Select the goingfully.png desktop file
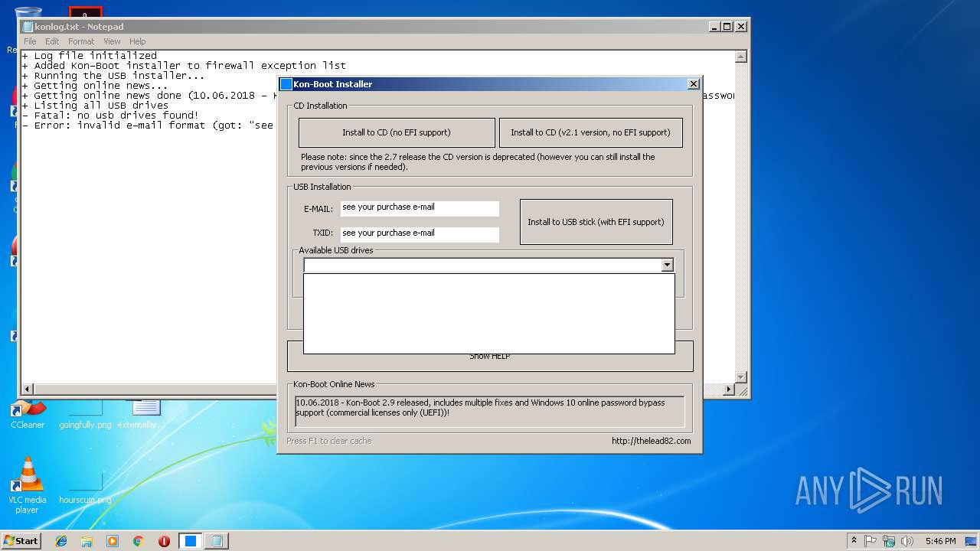Image resolution: width=980 pixels, height=551 pixels. 85,415
